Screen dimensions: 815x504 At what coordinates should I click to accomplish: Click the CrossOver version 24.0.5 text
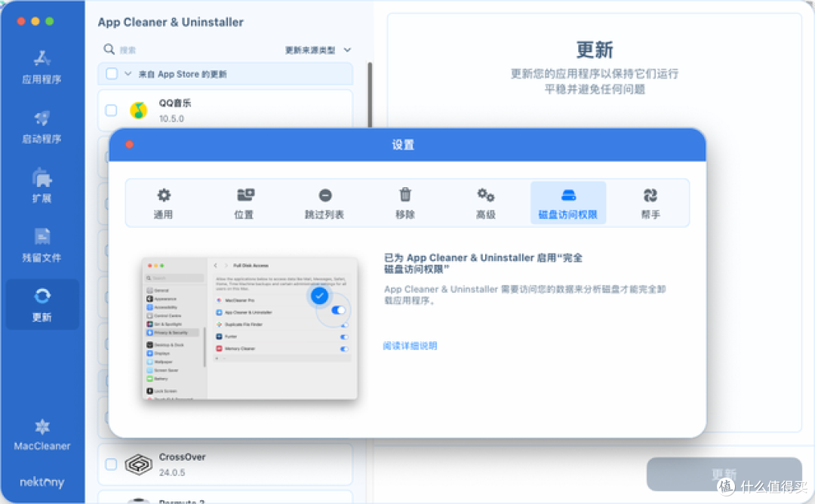point(172,472)
